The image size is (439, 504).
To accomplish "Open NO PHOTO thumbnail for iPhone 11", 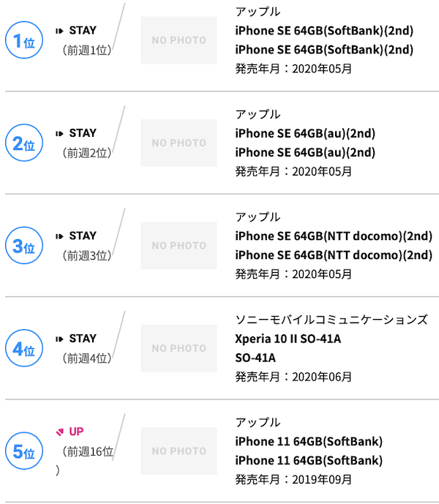I will pos(179,451).
